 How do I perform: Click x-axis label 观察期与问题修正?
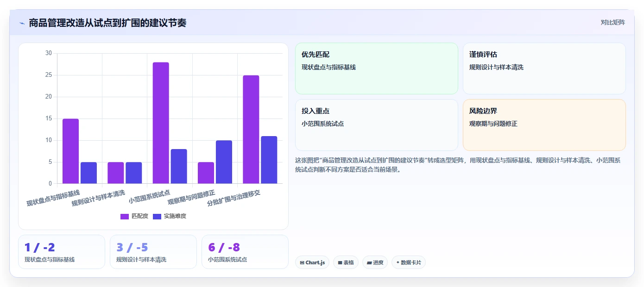[191, 198]
